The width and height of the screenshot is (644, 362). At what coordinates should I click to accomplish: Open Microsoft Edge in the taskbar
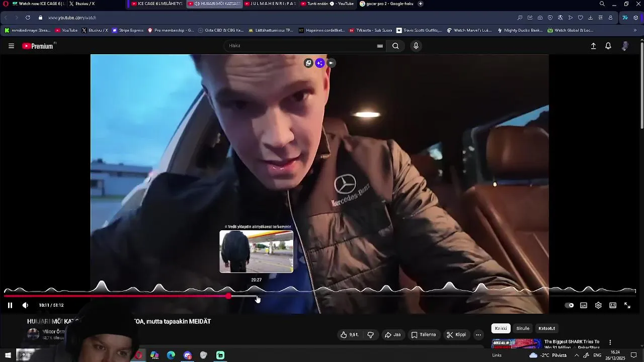(171, 355)
